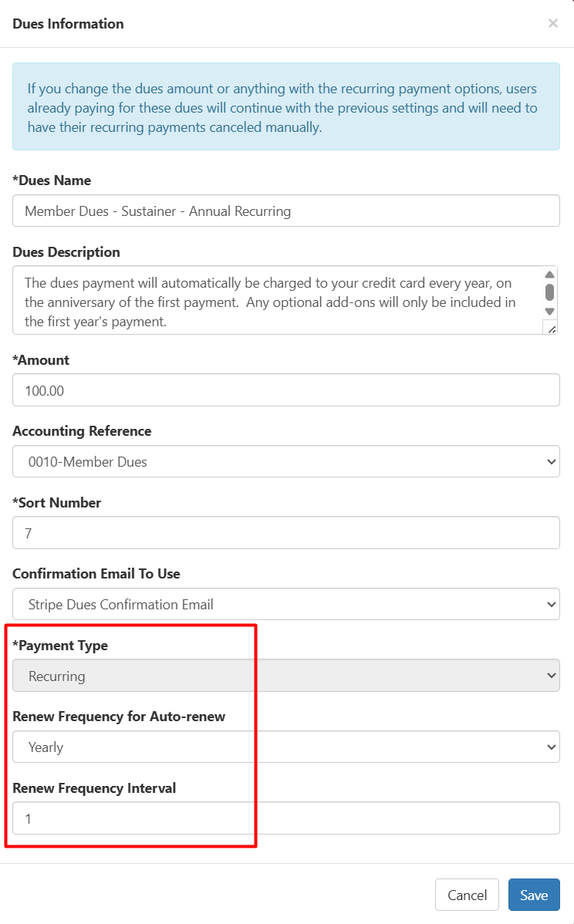Image resolution: width=574 pixels, height=924 pixels.
Task: Click the resize grip of the Dues Description box
Action: point(551,328)
